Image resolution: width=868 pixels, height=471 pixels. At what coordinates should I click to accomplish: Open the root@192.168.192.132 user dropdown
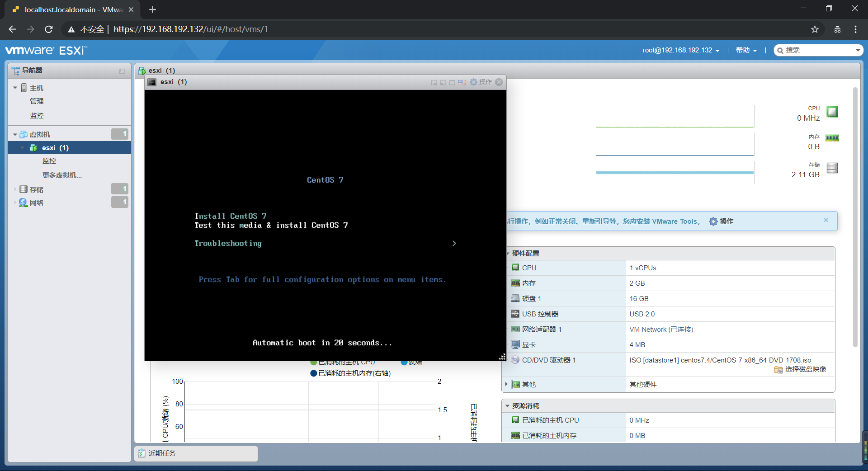[x=681, y=50]
